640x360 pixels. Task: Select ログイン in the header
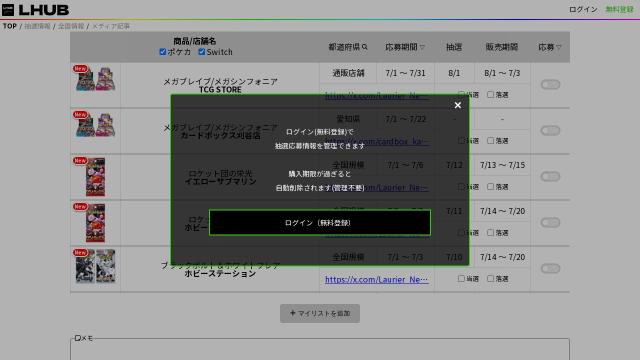pos(583,9)
